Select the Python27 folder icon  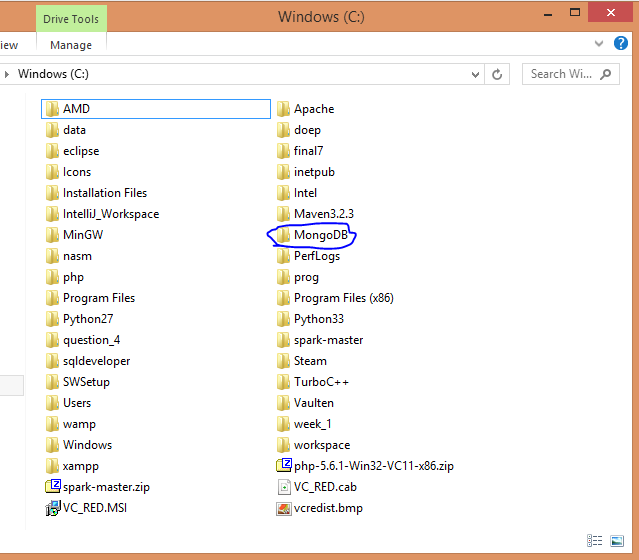click(52, 319)
